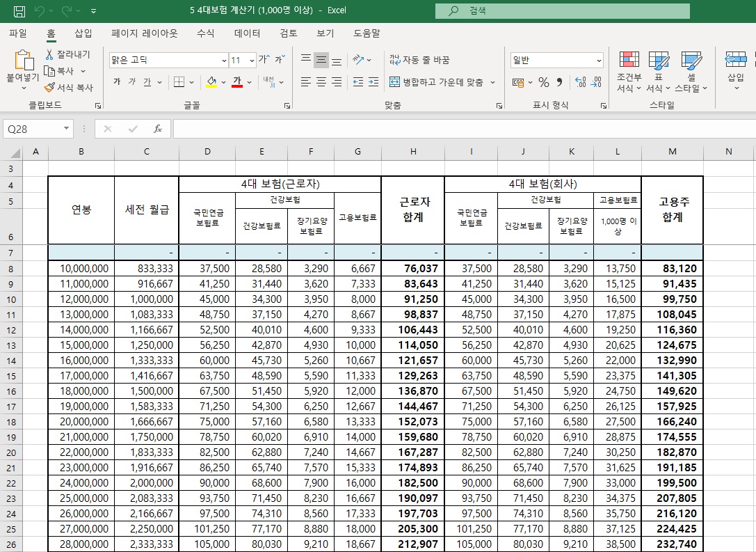
Task: Click the center text horizontally icon
Action: coord(321,82)
